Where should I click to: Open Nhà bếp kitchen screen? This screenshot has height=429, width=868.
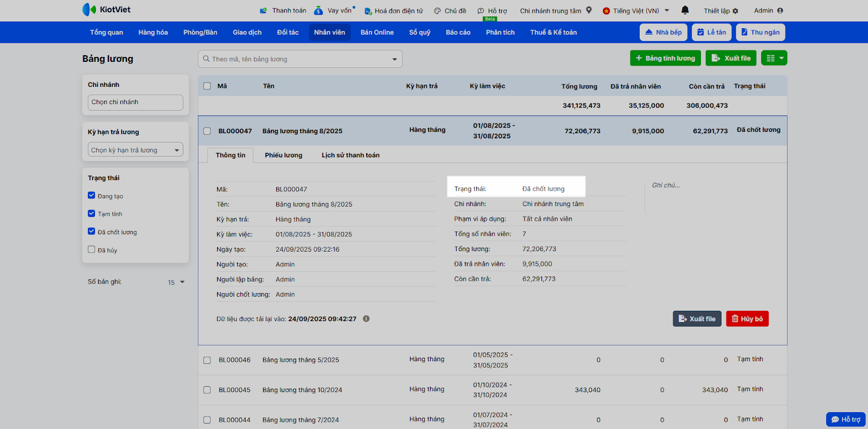663,33
